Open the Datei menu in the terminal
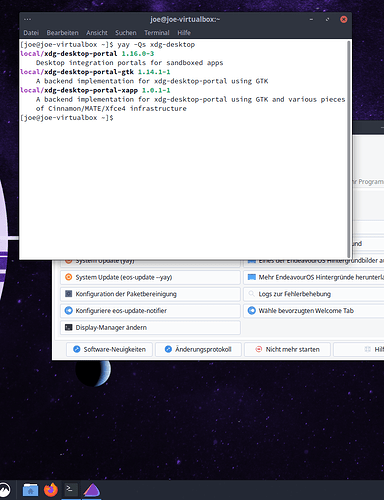This screenshot has width=384, height=500. 31,33
